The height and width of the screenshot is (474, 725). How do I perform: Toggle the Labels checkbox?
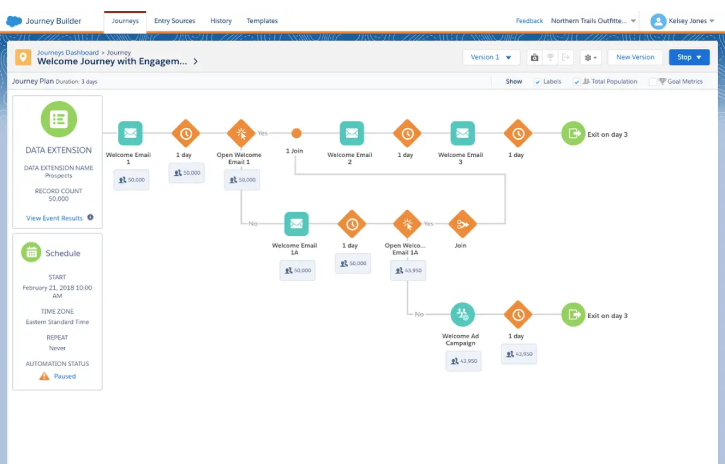tap(538, 82)
